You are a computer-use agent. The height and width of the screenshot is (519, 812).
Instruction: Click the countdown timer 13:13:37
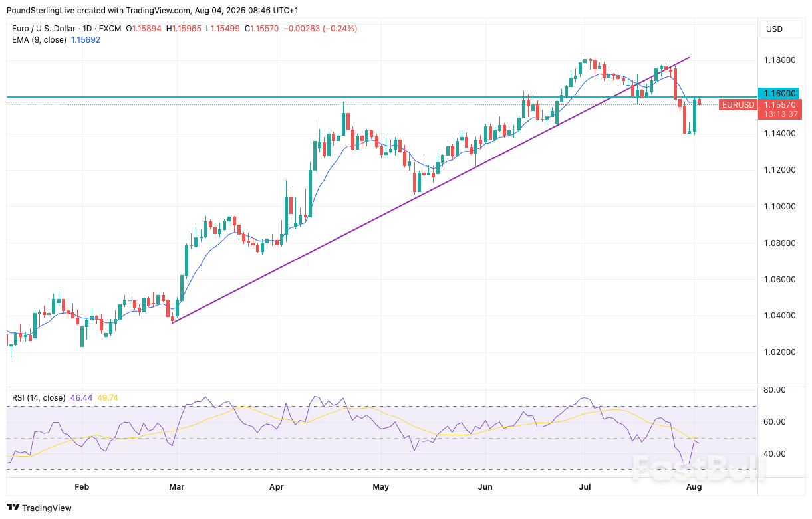[781, 113]
